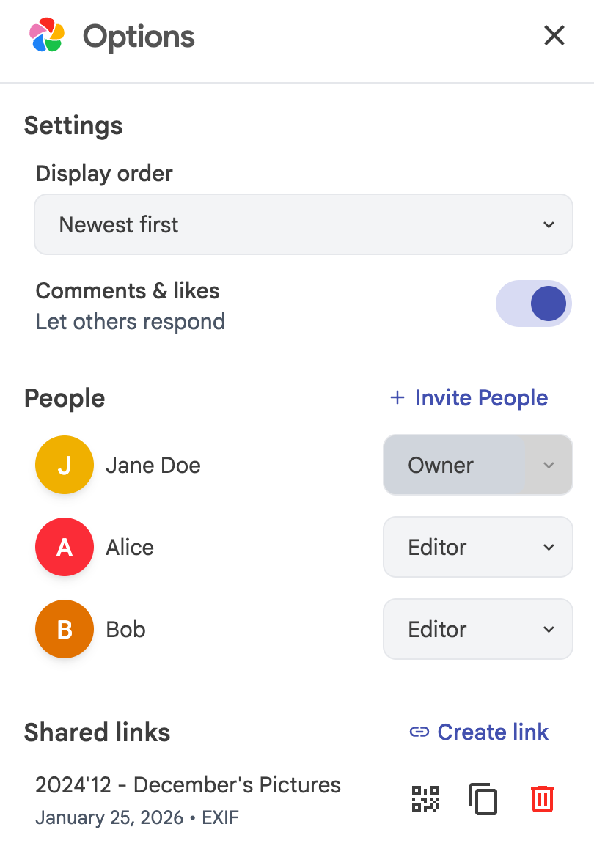Click the chain icon beside Create link

[419, 732]
